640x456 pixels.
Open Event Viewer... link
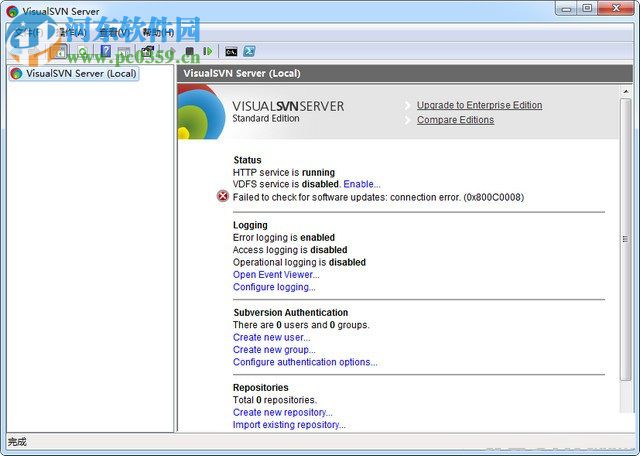(276, 275)
